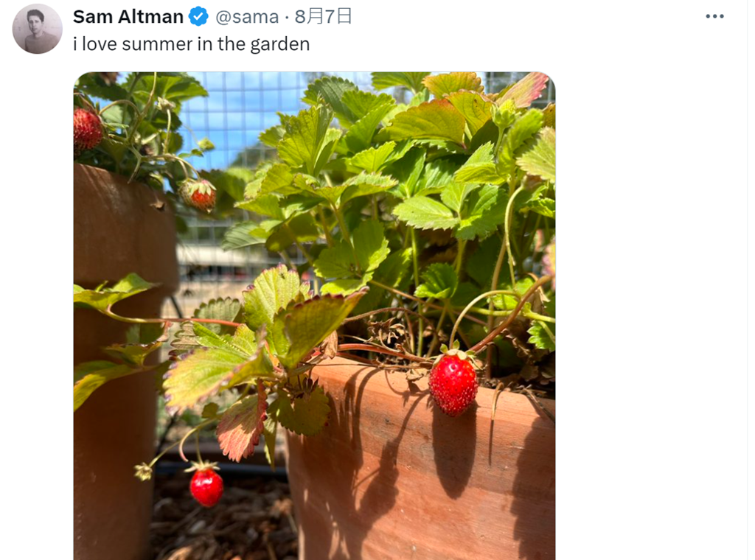Screen dimensions: 755x560
Task: Click the ripe strawberry resting on pot rim
Action: [453, 383]
